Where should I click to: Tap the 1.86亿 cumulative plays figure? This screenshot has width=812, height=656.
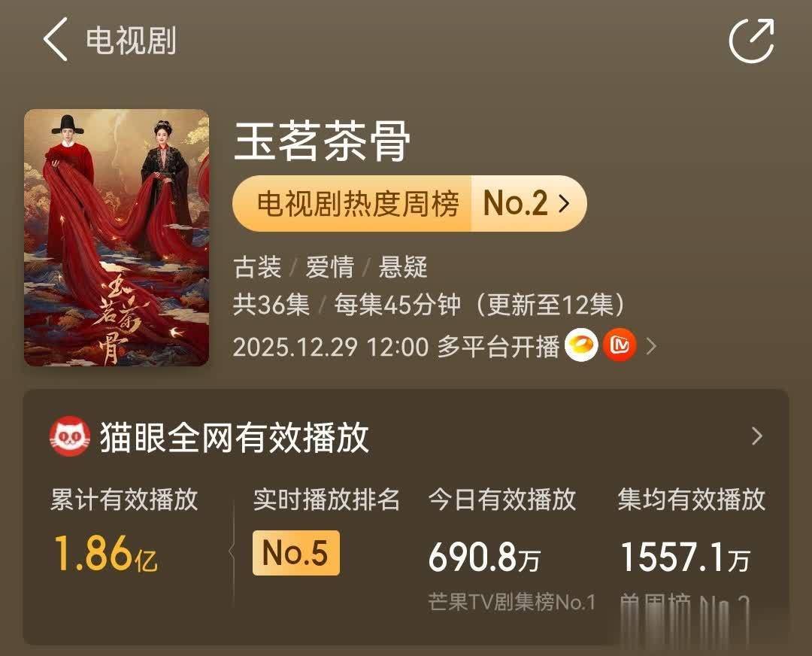[105, 554]
